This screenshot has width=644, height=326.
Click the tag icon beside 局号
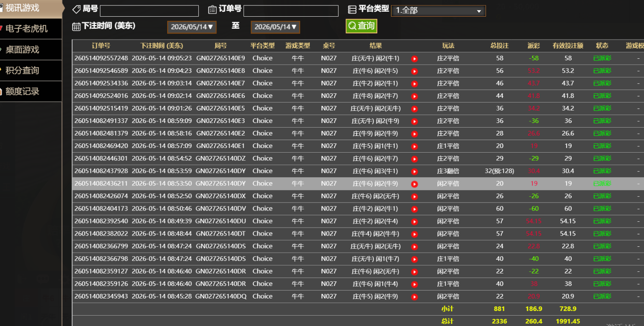coord(76,9)
